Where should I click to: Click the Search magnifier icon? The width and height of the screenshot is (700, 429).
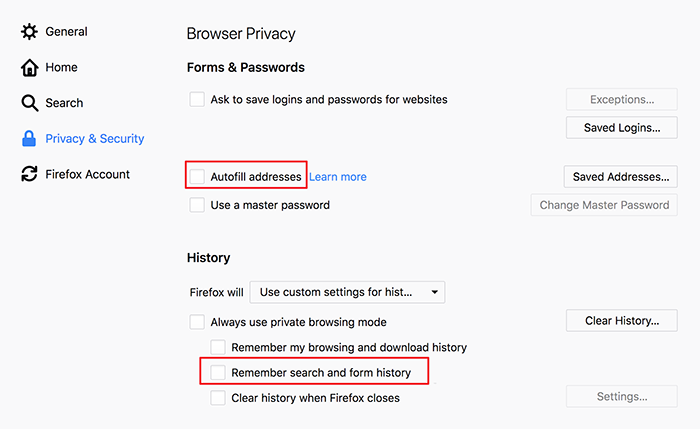tap(29, 103)
